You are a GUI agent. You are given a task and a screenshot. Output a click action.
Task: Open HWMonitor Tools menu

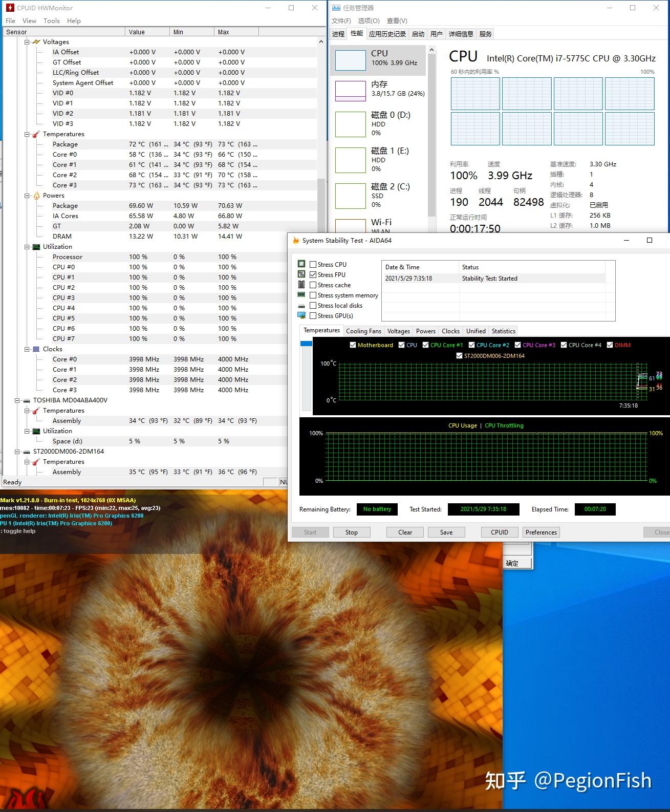52,21
